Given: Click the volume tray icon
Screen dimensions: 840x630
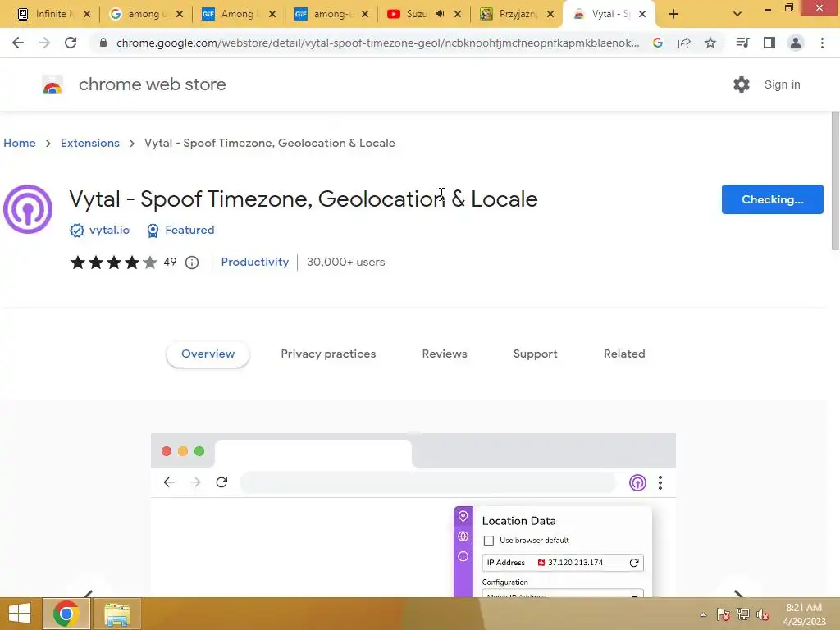Looking at the screenshot, I should pyautogui.click(x=763, y=614).
